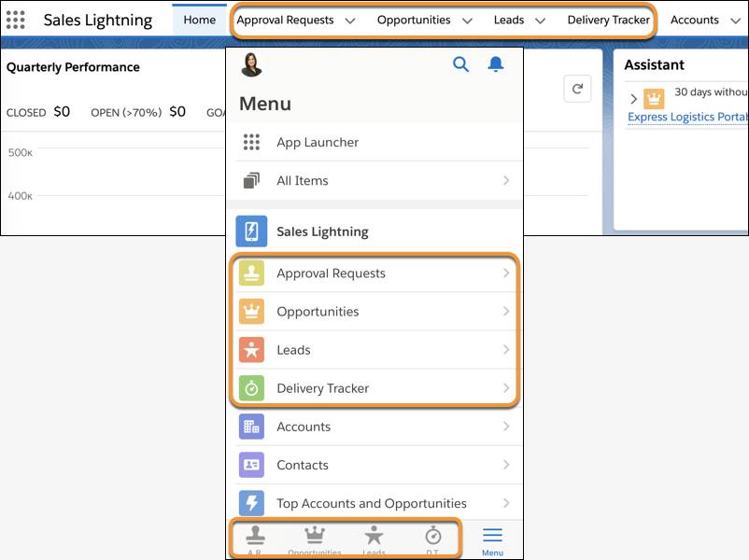Expand the Assistant item chevron
The height and width of the screenshot is (560, 749).
point(633,99)
